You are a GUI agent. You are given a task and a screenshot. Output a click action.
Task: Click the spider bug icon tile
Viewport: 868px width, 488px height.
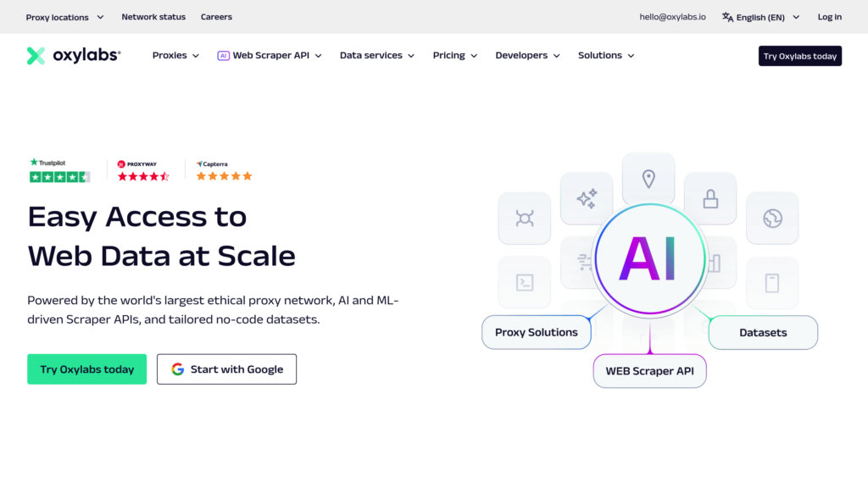pos(525,219)
